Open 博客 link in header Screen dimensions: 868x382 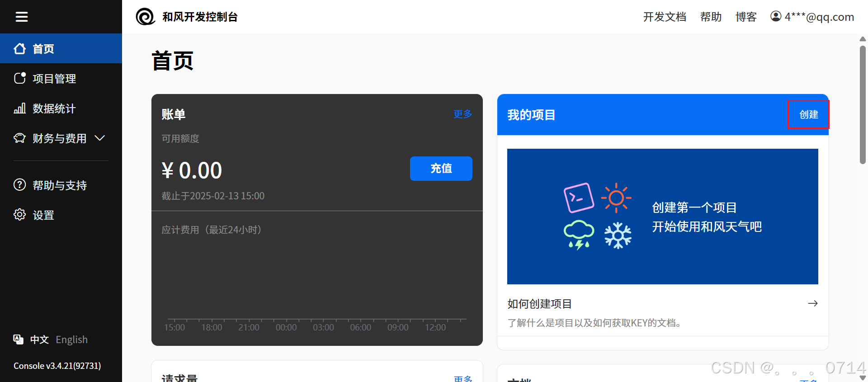[746, 17]
